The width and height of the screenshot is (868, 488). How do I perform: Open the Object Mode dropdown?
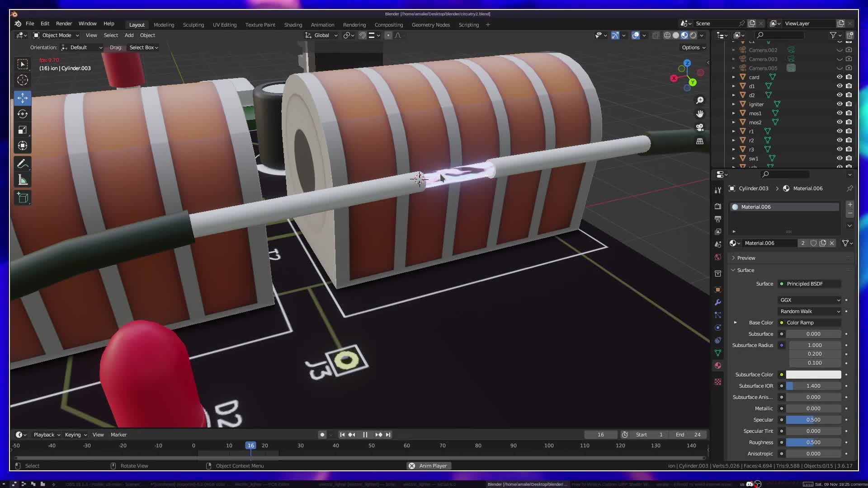(56, 35)
